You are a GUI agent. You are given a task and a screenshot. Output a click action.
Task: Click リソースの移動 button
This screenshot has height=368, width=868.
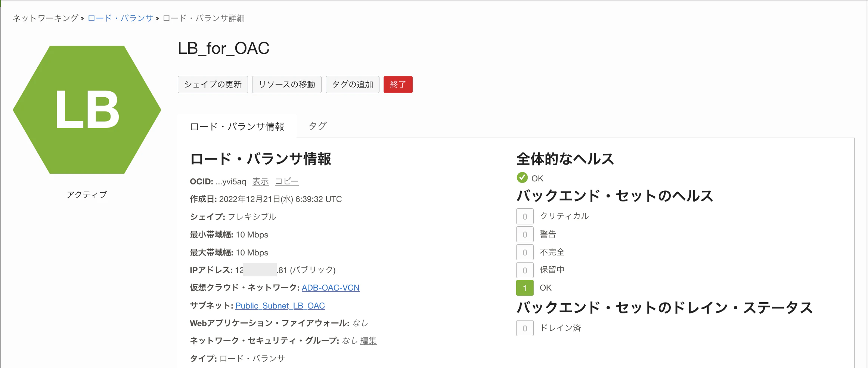(287, 85)
